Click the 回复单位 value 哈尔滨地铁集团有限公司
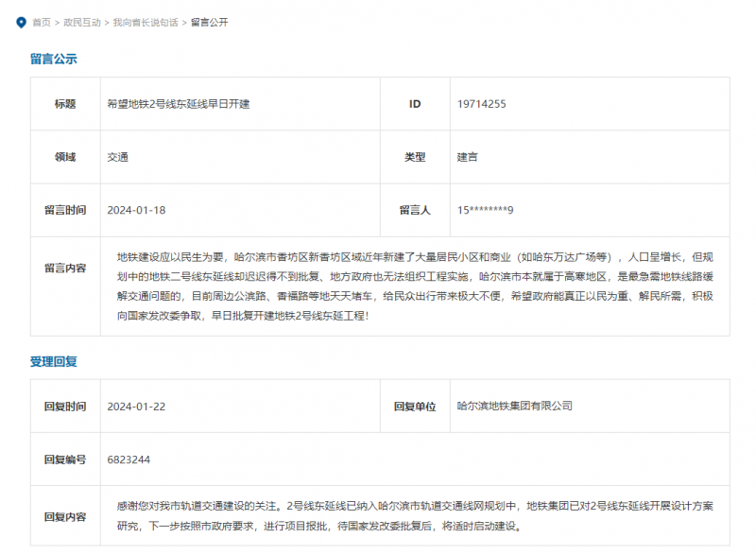Image resolution: width=756 pixels, height=555 pixels. tap(514, 406)
